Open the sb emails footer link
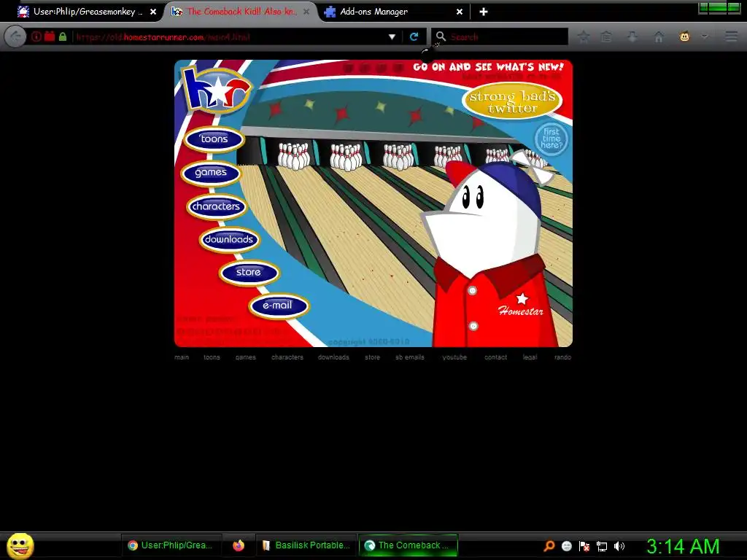The width and height of the screenshot is (747, 560). 410,357
